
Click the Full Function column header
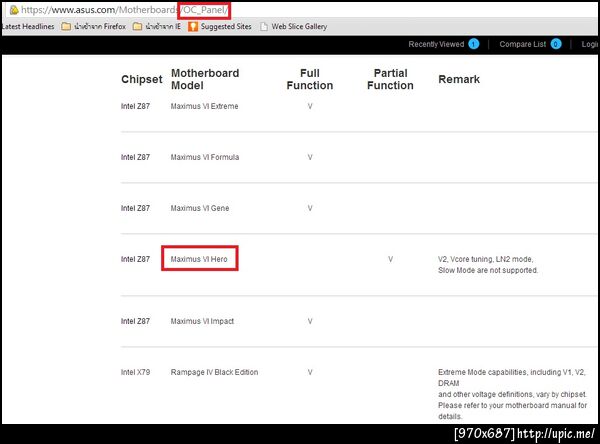point(310,79)
